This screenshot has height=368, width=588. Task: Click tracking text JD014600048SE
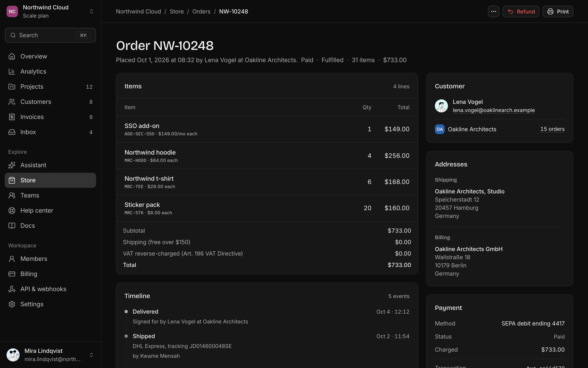pyautogui.click(x=210, y=346)
